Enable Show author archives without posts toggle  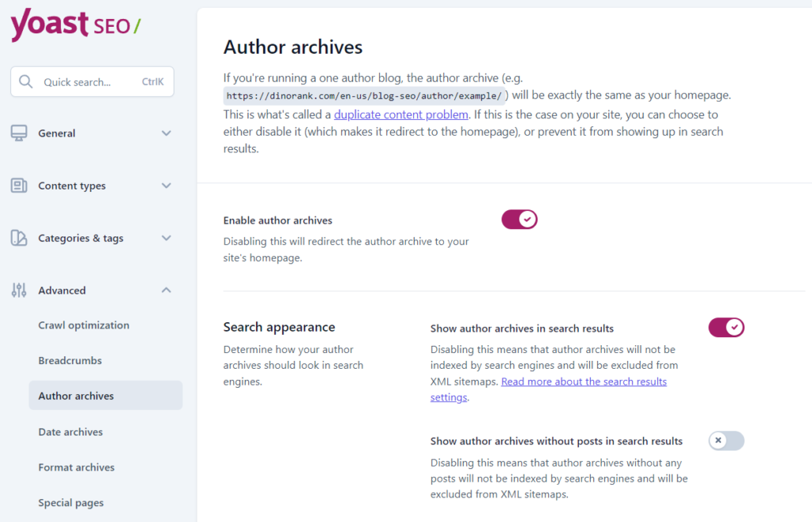click(726, 441)
